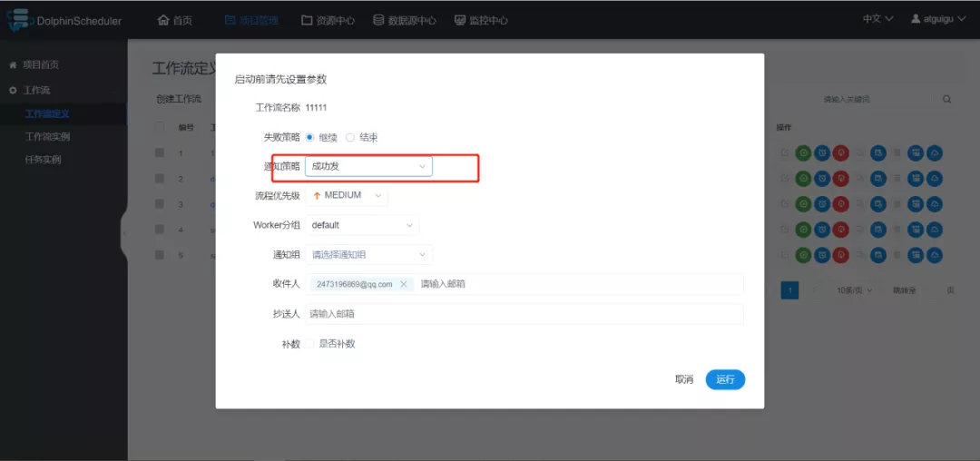
Task: Collapse the sidebar with the arrow handle
Action: pos(123,233)
